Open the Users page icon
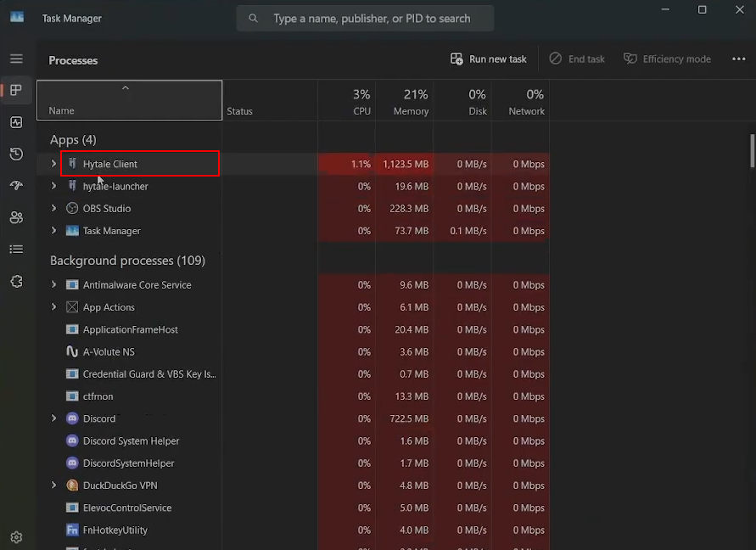Image resolution: width=756 pixels, height=550 pixels. (x=16, y=217)
